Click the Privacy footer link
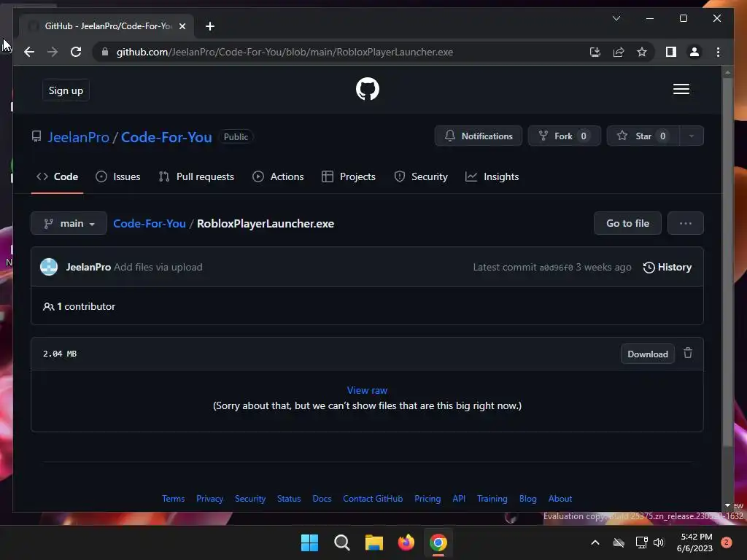 click(209, 499)
